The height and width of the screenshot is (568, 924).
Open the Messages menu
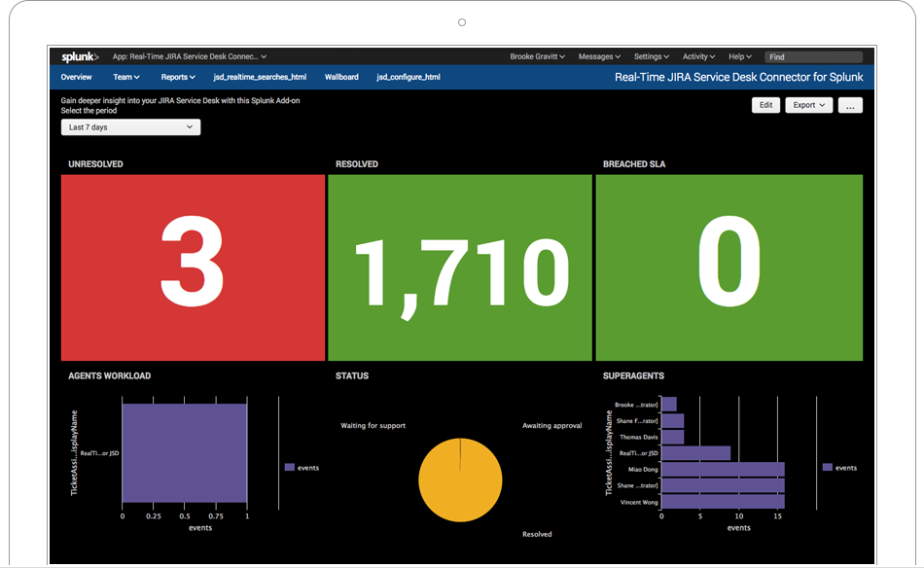click(x=599, y=56)
